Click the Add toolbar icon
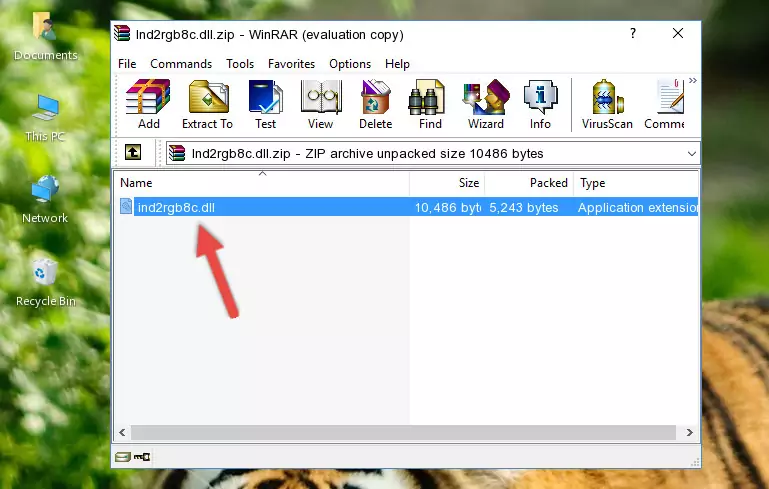 coord(148,104)
